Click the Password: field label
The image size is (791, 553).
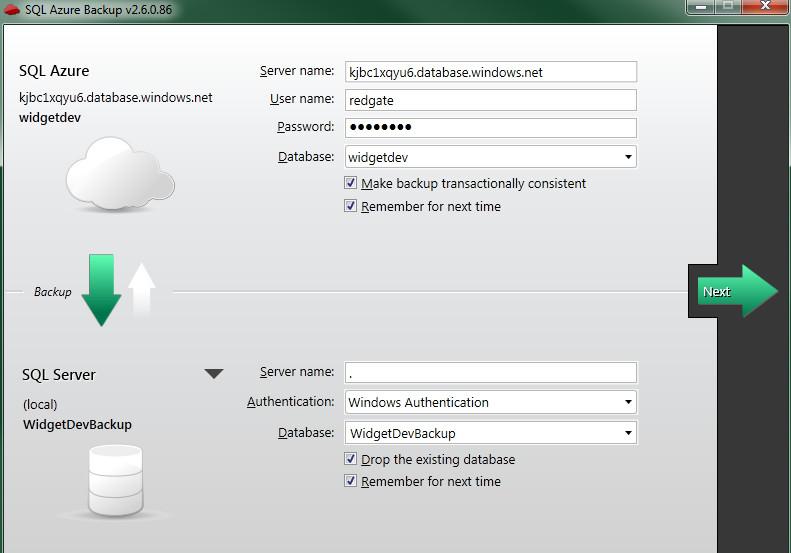tap(305, 127)
